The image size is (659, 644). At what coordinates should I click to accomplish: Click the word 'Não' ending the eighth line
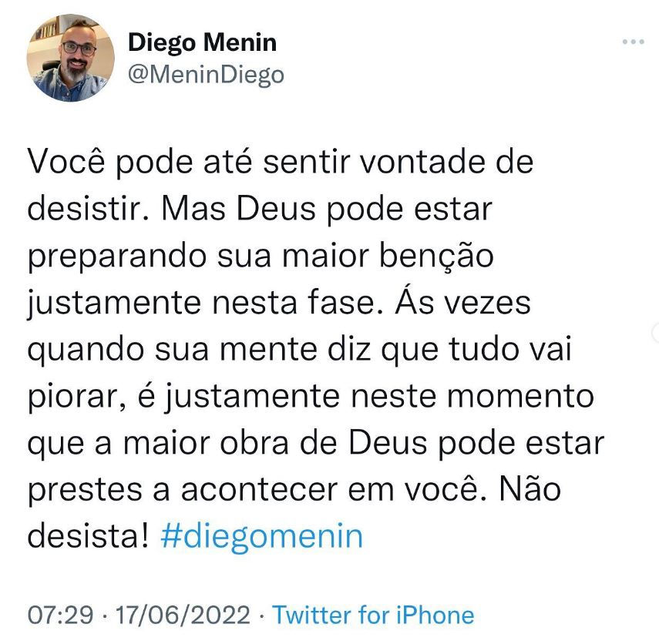(530, 489)
